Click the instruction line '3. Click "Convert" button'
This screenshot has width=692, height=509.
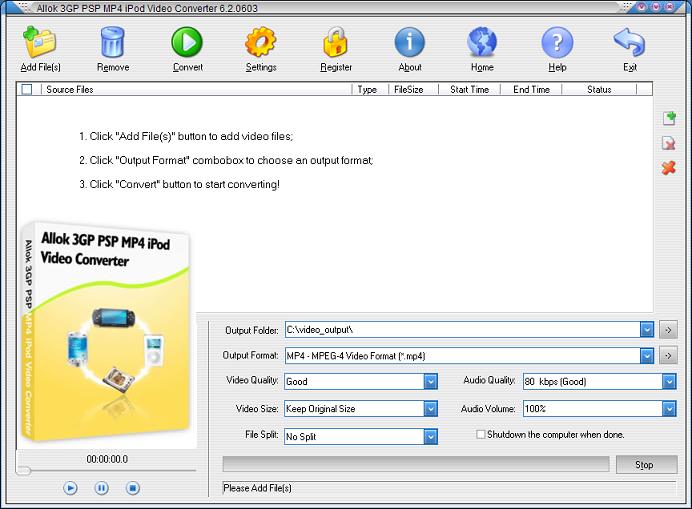pos(179,184)
